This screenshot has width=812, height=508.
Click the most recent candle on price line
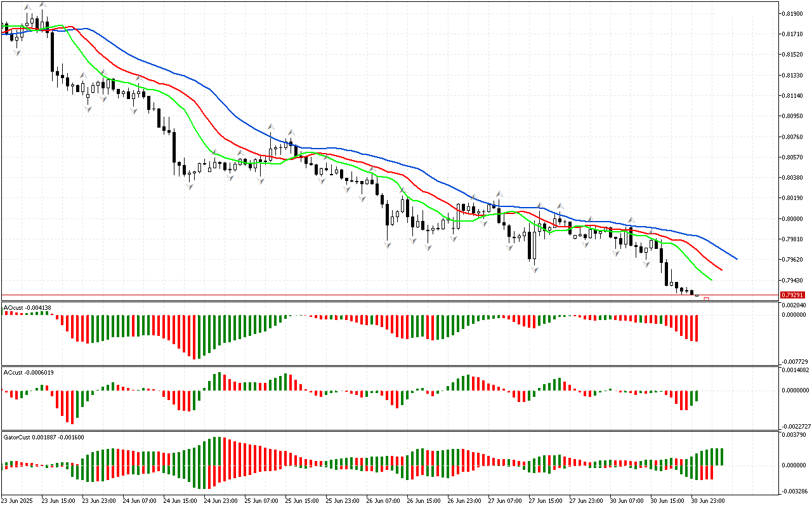click(697, 295)
